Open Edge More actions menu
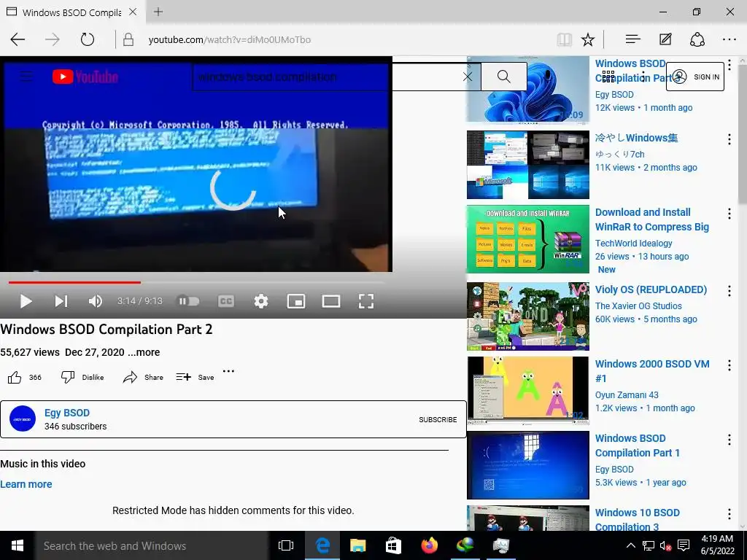This screenshot has width=747, height=560. pyautogui.click(x=729, y=39)
